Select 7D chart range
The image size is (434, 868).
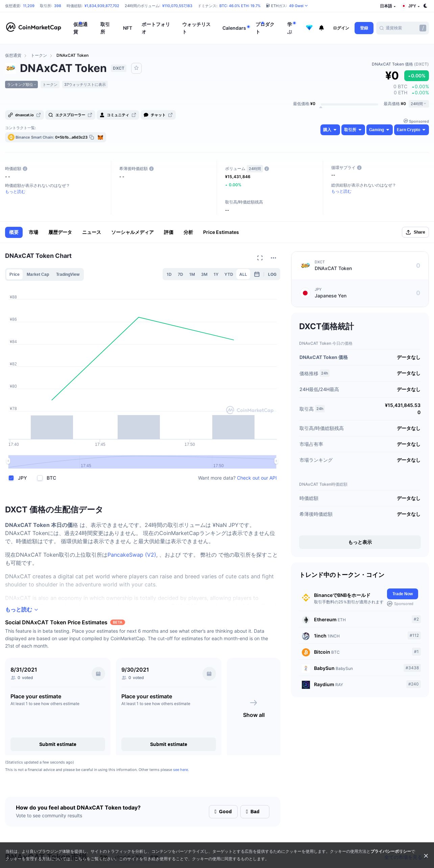coord(180,274)
